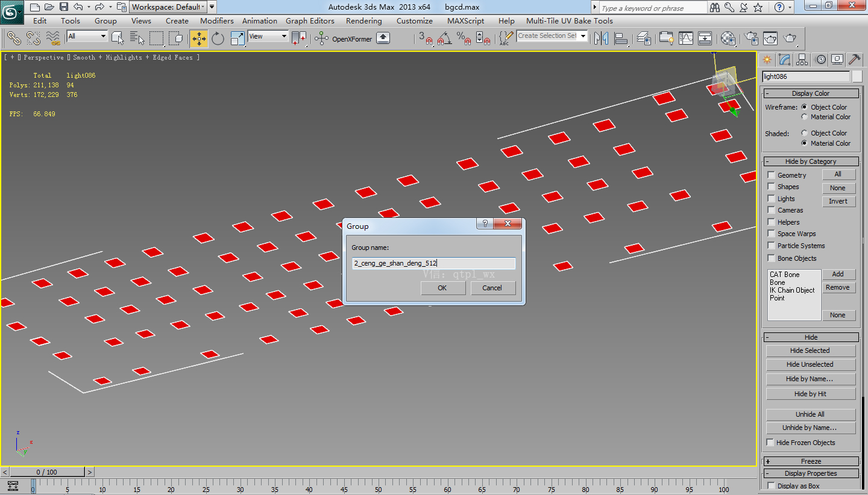Toggle the Window/Crossing selection icon
This screenshot has height=495, width=868.
(x=176, y=39)
